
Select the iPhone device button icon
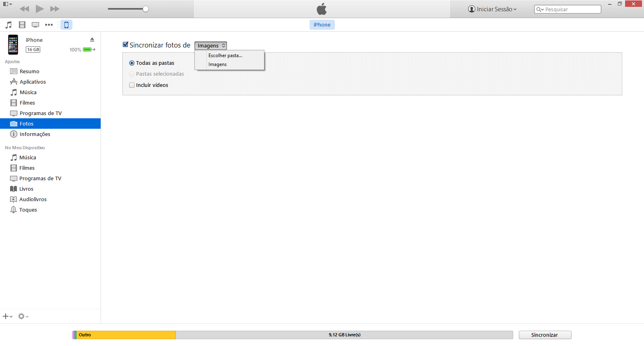click(x=66, y=25)
